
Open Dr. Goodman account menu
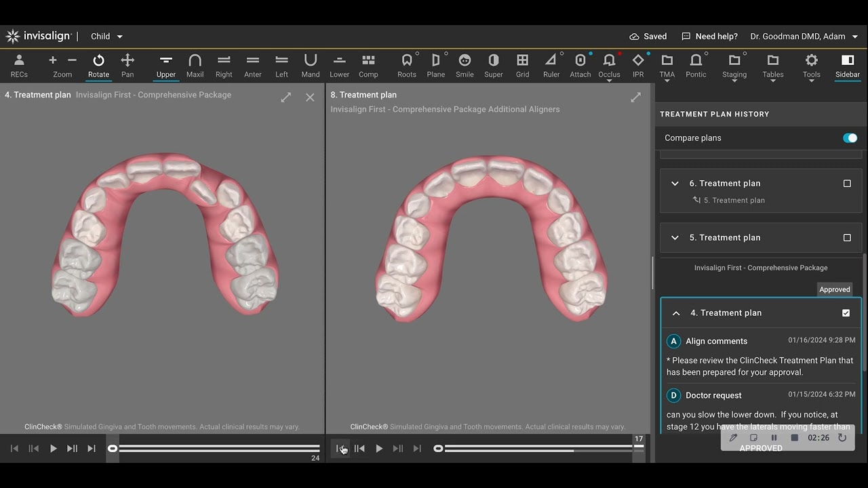[804, 37]
